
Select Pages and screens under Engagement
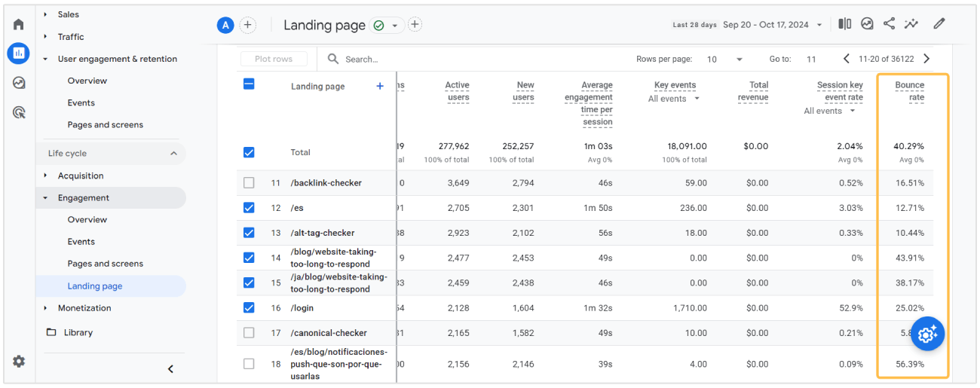[105, 264]
